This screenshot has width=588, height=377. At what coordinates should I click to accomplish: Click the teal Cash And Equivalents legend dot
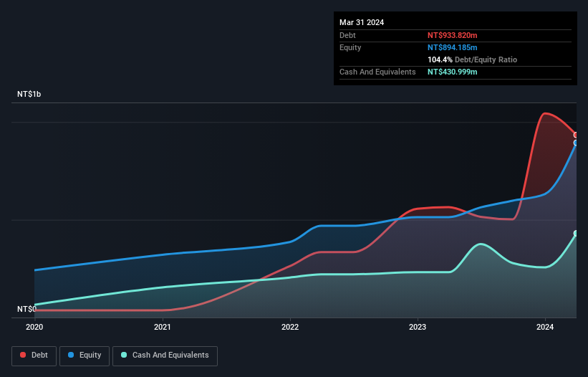click(x=124, y=355)
